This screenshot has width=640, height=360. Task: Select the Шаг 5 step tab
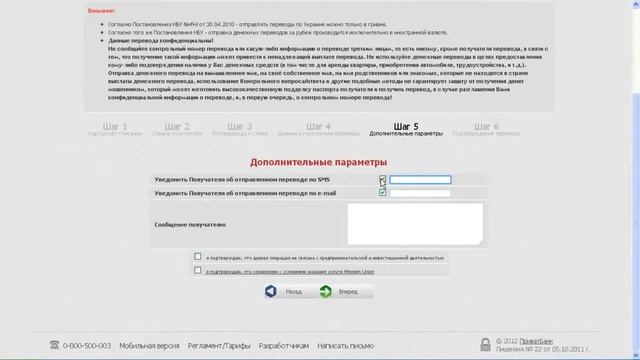(406, 129)
